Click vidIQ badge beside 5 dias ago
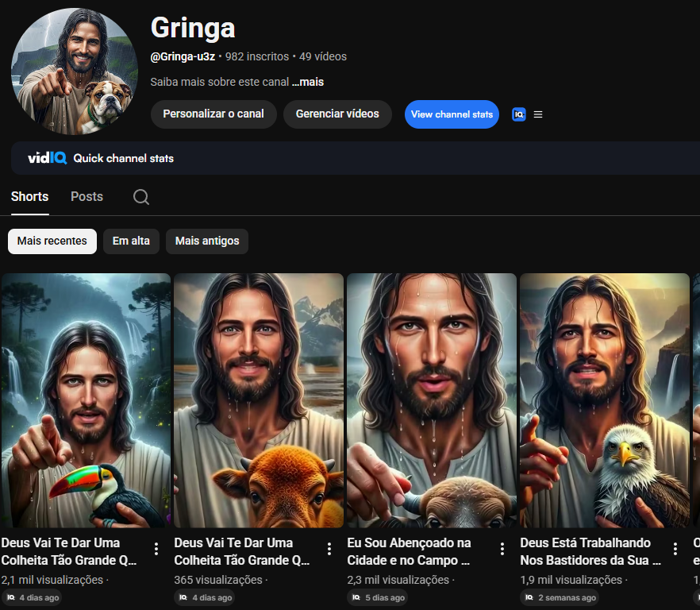The height and width of the screenshot is (610, 700). click(356, 597)
